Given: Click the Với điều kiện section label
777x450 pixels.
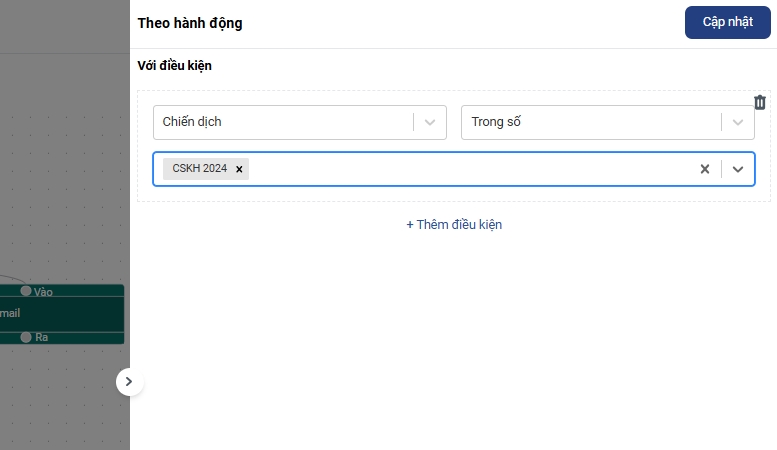Looking at the screenshot, I should click(x=175, y=66).
